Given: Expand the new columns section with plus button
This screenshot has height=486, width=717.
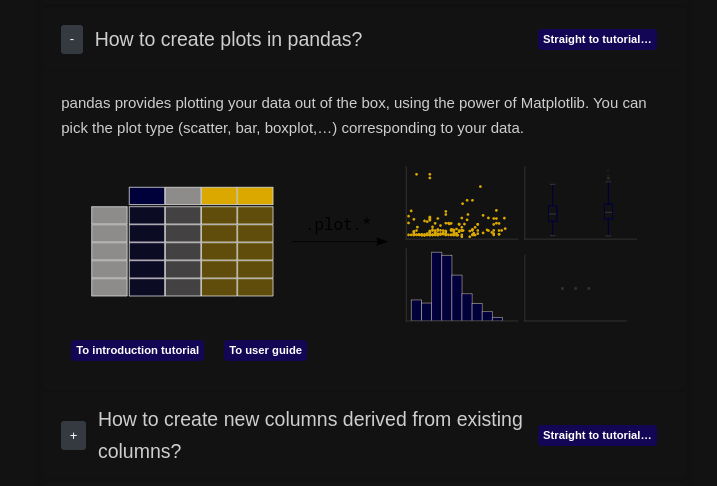Looking at the screenshot, I should [73, 435].
